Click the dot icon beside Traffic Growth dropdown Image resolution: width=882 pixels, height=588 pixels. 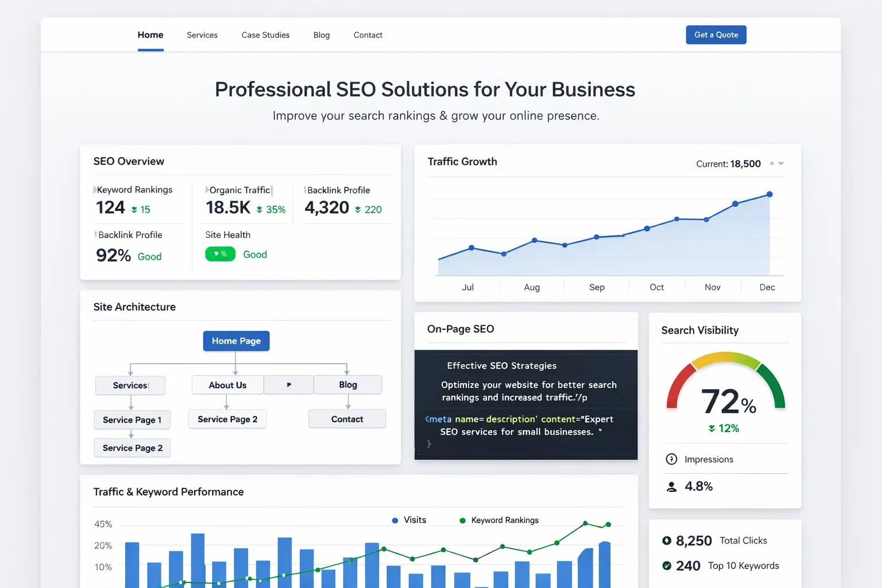click(772, 164)
